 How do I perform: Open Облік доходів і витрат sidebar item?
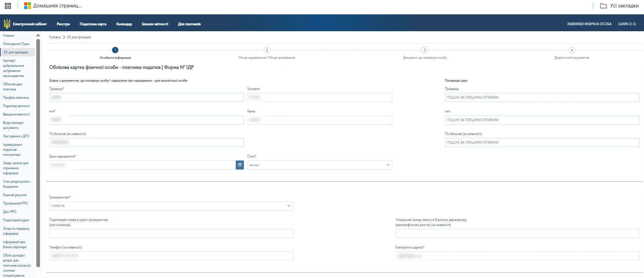pos(17,265)
